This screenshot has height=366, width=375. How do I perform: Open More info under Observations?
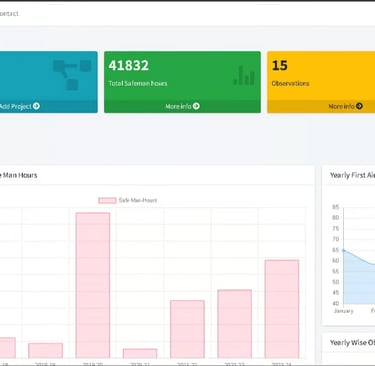[345, 106]
